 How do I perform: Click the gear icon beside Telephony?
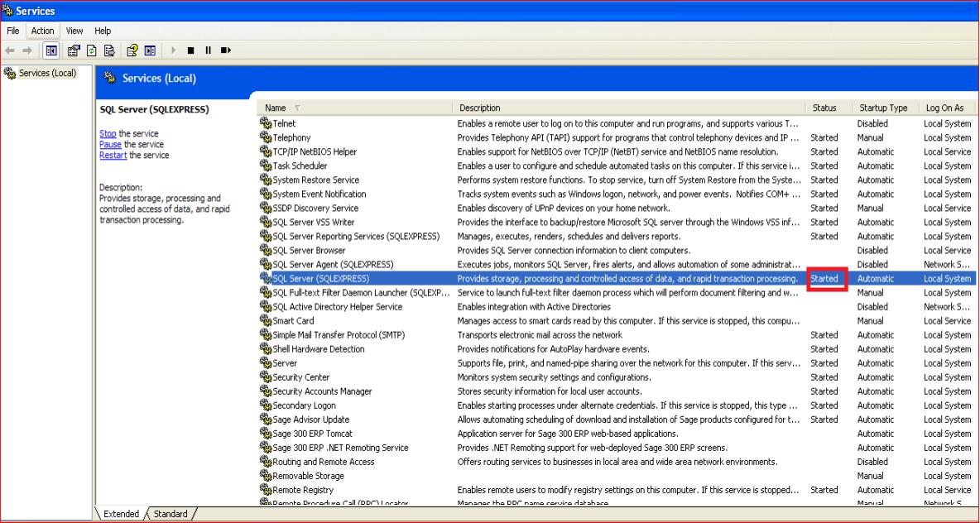[266, 137]
